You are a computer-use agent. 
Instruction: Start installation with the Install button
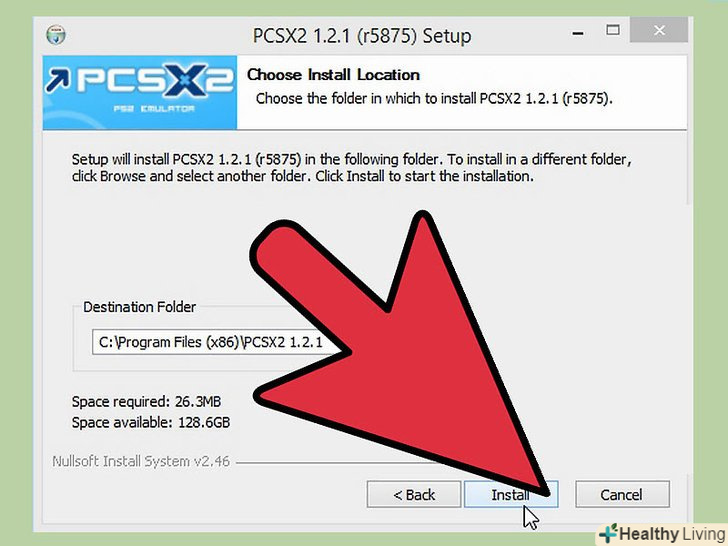(x=511, y=494)
